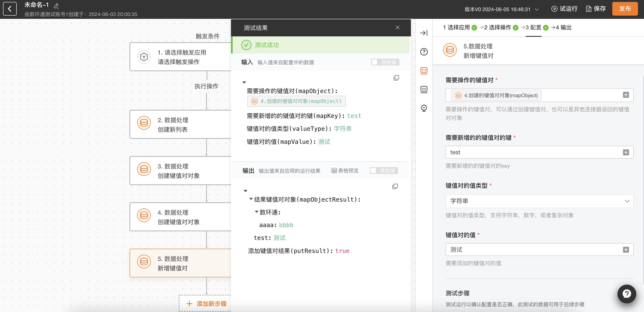Screen dimensions: 644x312
Task: Click the putResult value true
Action: pyautogui.click(x=342, y=251)
